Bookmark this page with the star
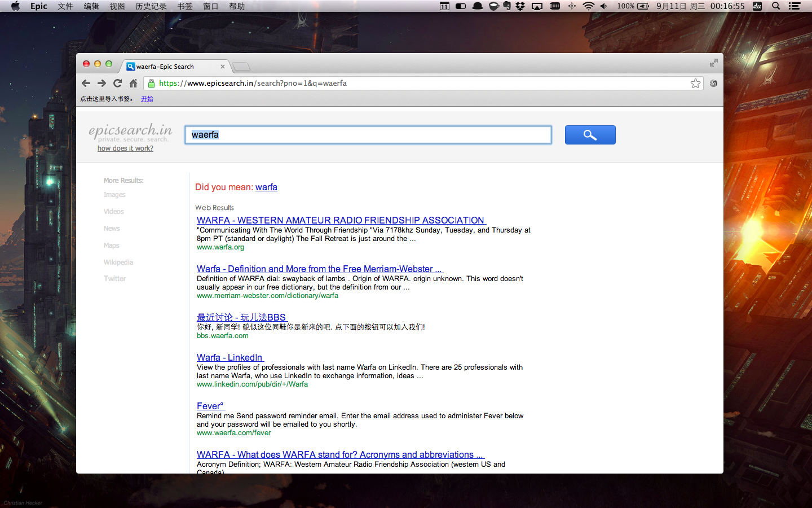This screenshot has height=508, width=812. [x=695, y=84]
